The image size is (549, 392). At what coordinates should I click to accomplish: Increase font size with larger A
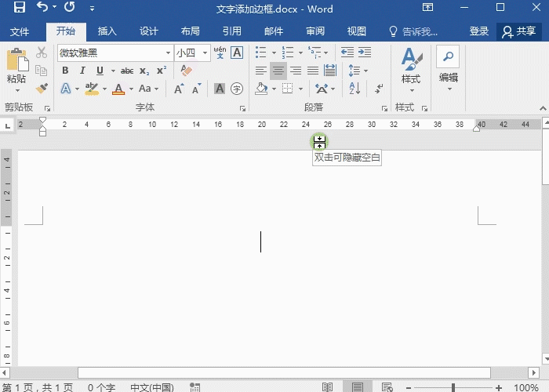pyautogui.click(x=179, y=89)
